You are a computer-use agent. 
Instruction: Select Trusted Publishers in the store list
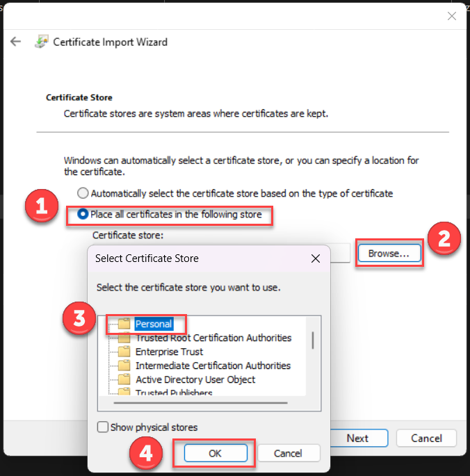point(174,393)
